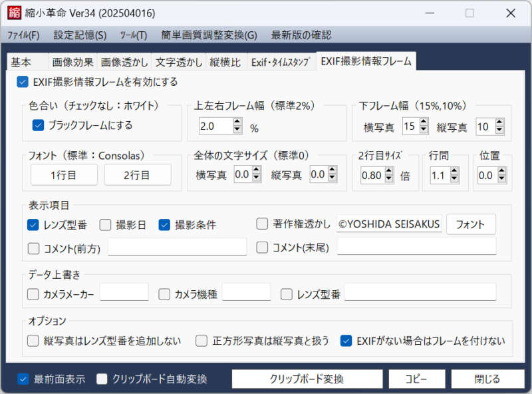This screenshot has width=532, height=394.
Task: Toggle EXIFがない場合はフレームを付けない checkbox
Action: coord(346,341)
